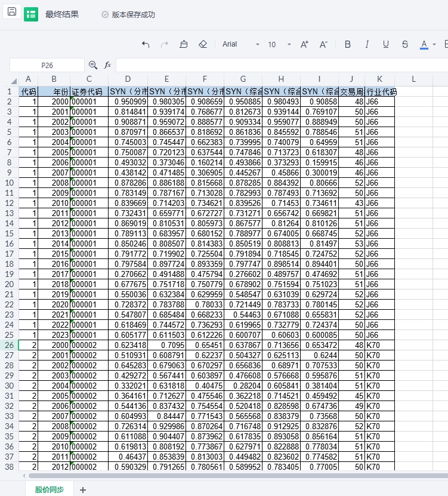The height and width of the screenshot is (496, 448).
Task: Click the 版本保存成功 status message
Action: pyautogui.click(x=128, y=14)
